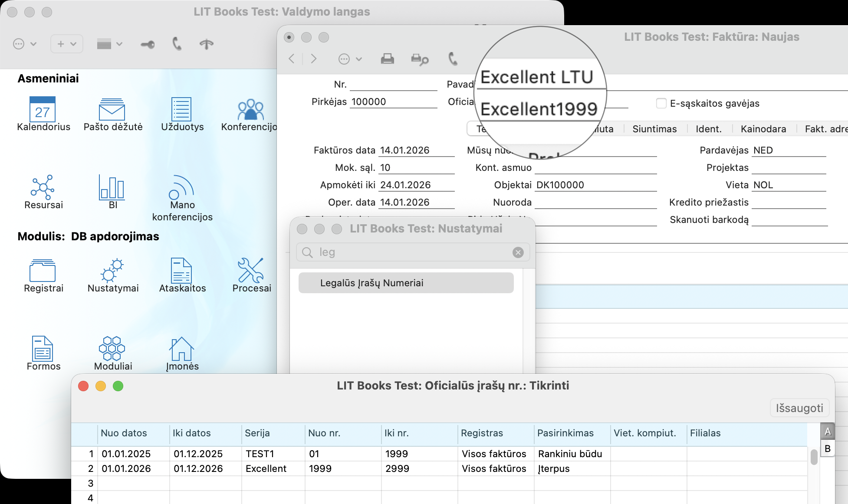Viewport: 848px width, 504px height.
Task: Expand the plus dropdown in the control window
Action: click(x=67, y=44)
